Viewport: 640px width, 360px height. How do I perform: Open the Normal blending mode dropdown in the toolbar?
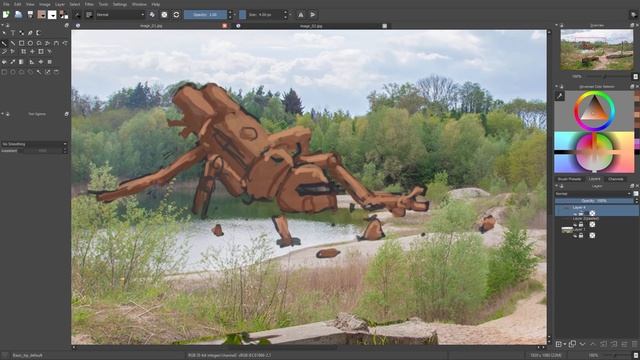click(x=120, y=14)
